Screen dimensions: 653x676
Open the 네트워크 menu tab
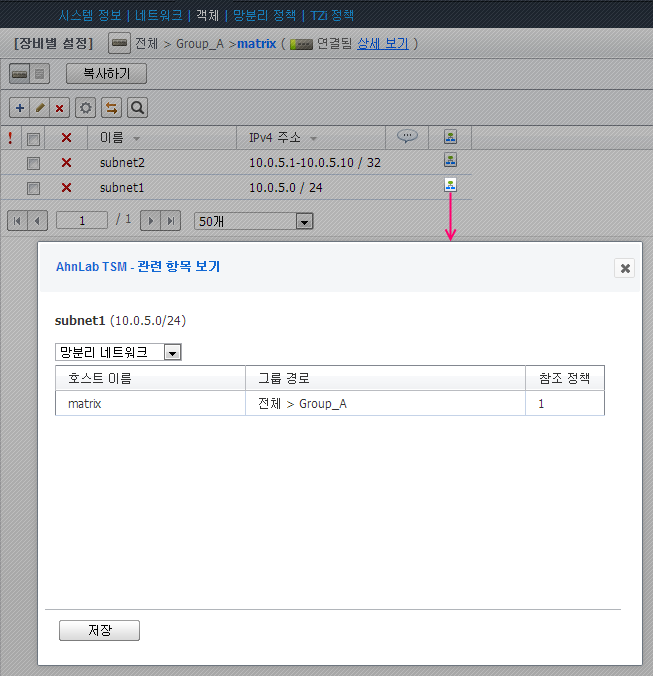158,15
